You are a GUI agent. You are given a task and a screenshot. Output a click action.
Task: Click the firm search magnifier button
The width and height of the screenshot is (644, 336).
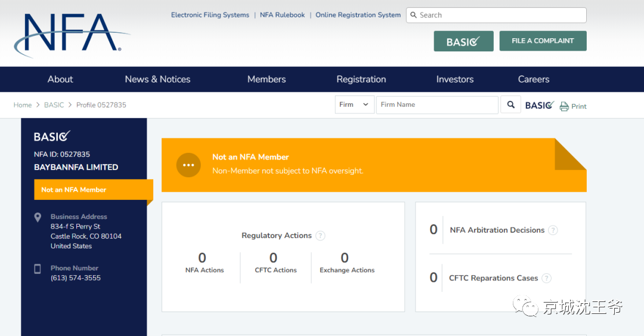click(x=510, y=105)
